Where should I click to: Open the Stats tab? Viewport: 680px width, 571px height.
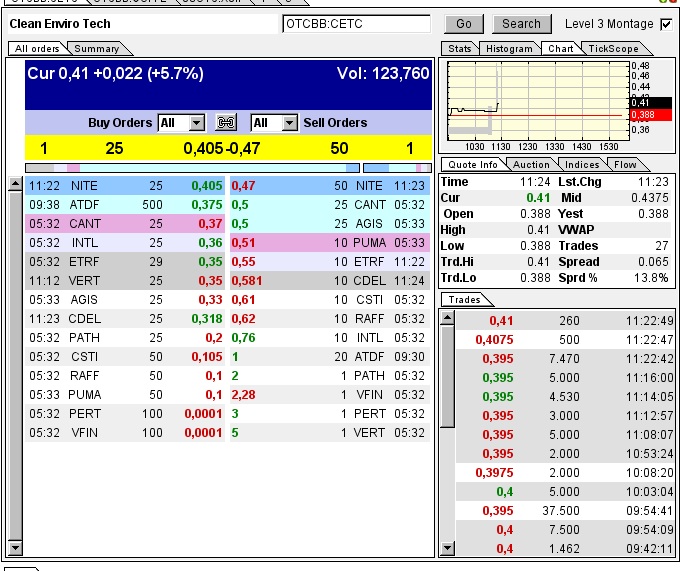pyautogui.click(x=459, y=48)
